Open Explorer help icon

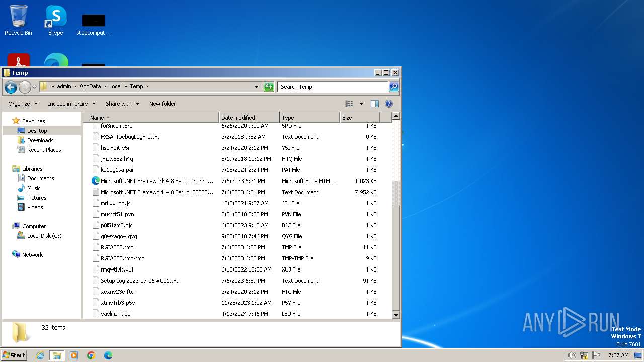389,104
